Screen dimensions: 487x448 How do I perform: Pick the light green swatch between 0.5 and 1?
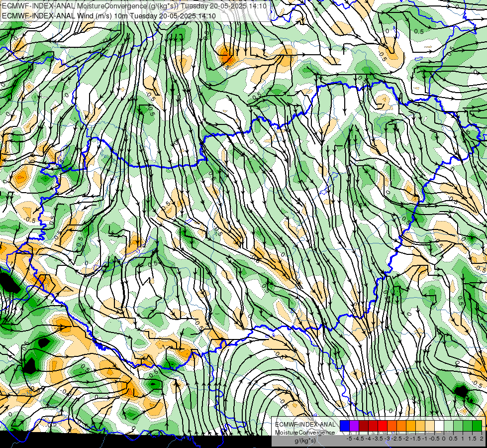pos(458,426)
